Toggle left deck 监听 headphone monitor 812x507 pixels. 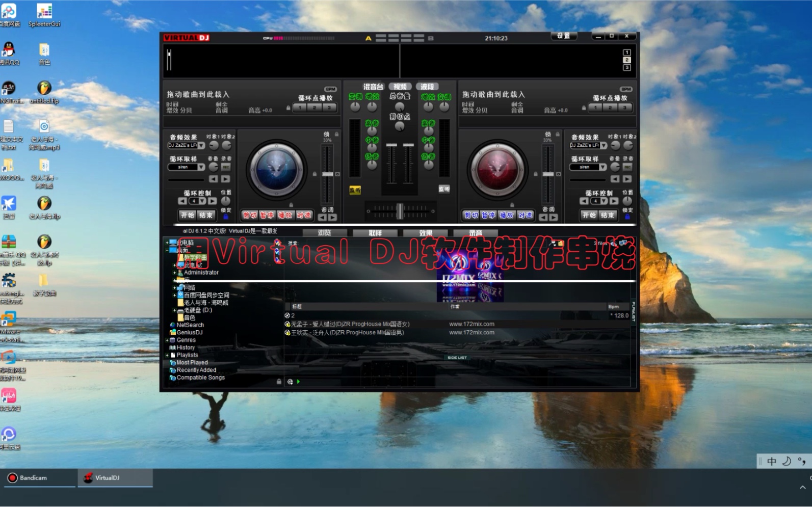(x=355, y=190)
